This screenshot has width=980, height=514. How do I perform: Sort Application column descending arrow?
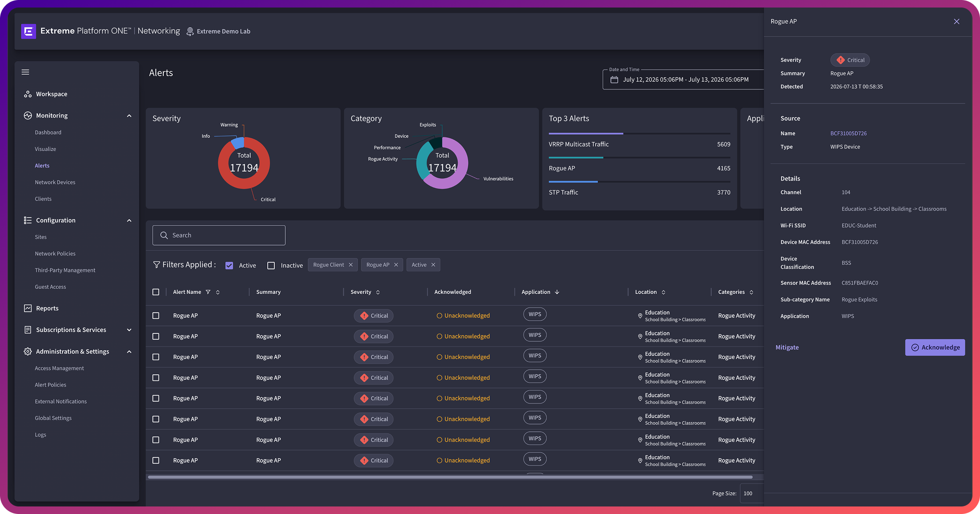557,292
